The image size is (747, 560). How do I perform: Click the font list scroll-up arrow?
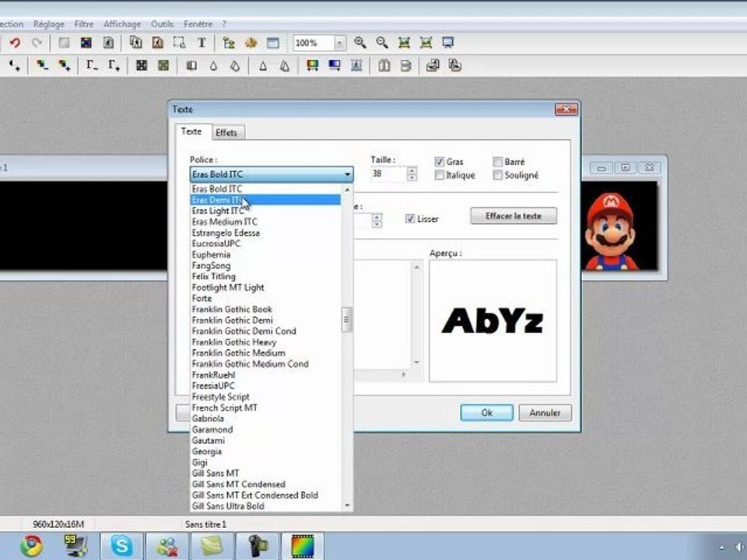[347, 190]
